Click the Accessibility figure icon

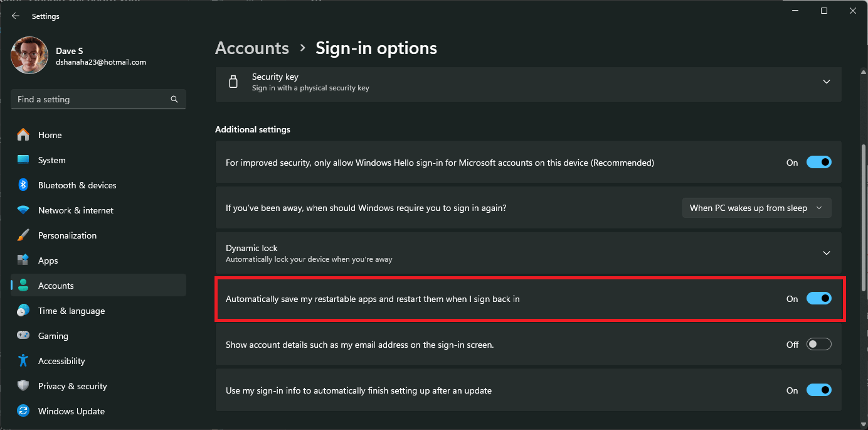tap(23, 361)
